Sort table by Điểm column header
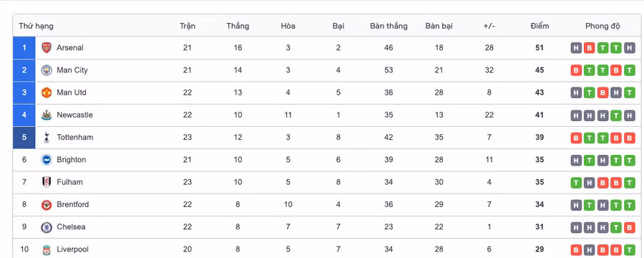This screenshot has height=258, width=644. tap(540, 26)
